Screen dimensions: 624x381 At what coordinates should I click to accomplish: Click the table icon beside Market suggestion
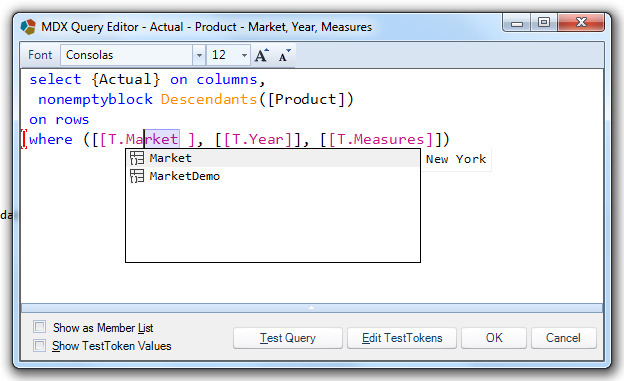click(x=137, y=158)
